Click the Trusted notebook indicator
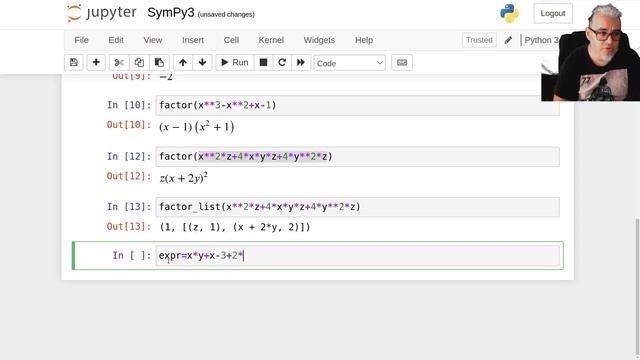The image size is (640, 360). [x=479, y=40]
